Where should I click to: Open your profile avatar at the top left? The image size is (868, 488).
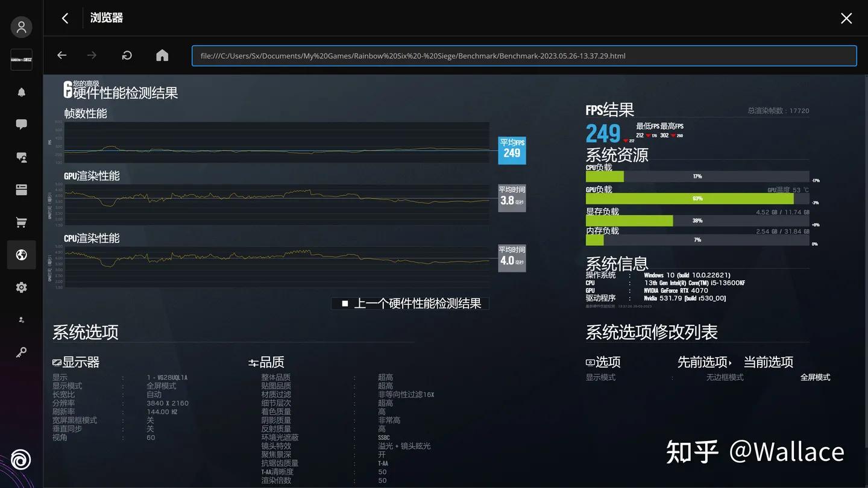(21, 27)
